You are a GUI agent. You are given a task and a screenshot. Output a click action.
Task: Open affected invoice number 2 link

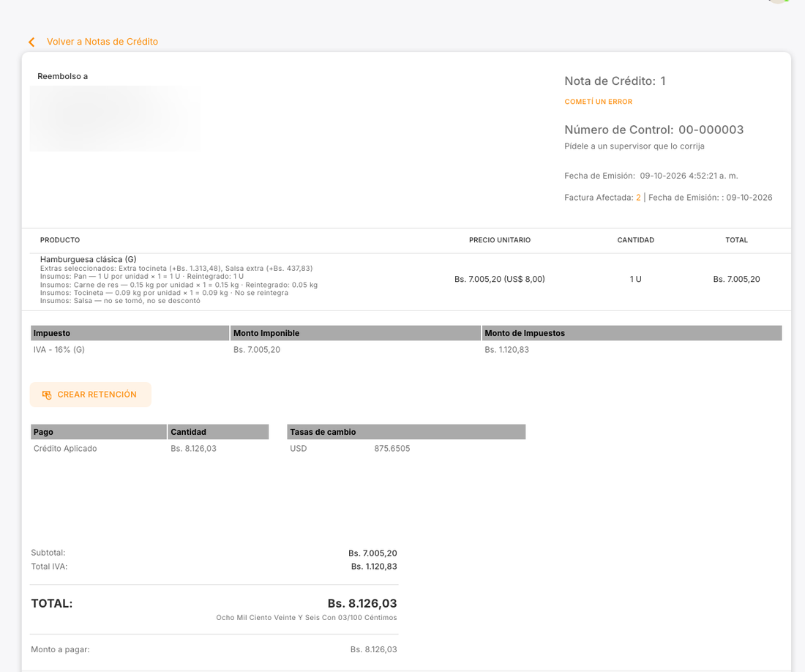[638, 198]
